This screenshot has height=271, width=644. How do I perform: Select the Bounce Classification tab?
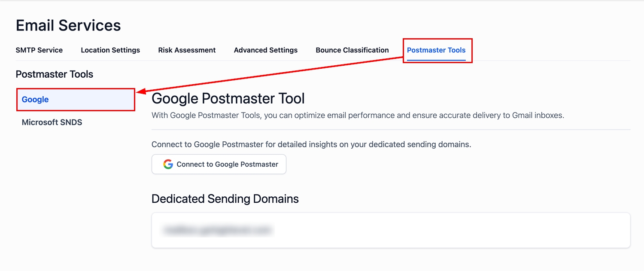pyautogui.click(x=352, y=50)
